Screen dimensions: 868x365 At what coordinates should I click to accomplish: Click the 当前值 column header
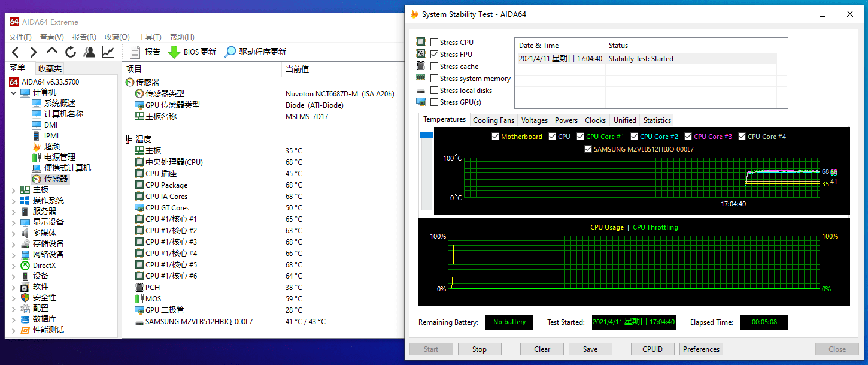pyautogui.click(x=297, y=69)
